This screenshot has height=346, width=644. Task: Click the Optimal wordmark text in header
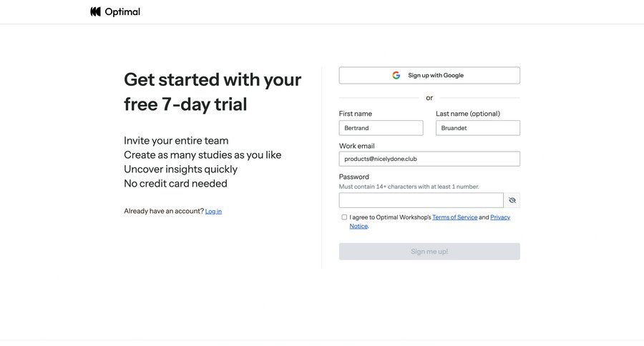point(122,11)
